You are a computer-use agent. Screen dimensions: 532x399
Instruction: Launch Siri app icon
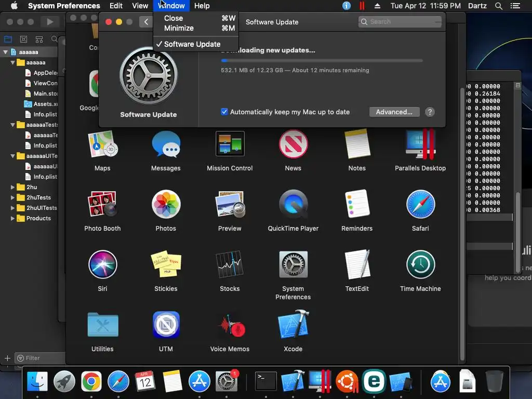102,264
